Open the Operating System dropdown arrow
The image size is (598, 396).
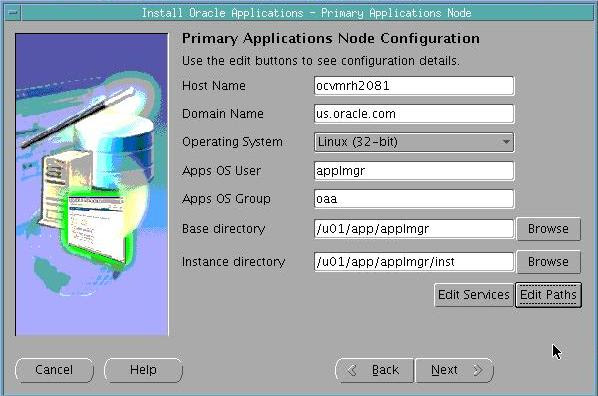[x=506, y=142]
